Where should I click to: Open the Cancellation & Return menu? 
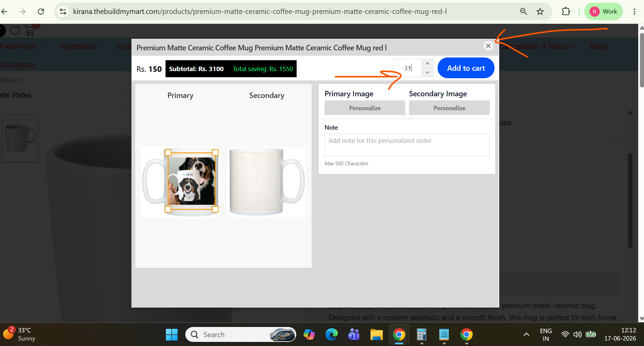pos(538,47)
